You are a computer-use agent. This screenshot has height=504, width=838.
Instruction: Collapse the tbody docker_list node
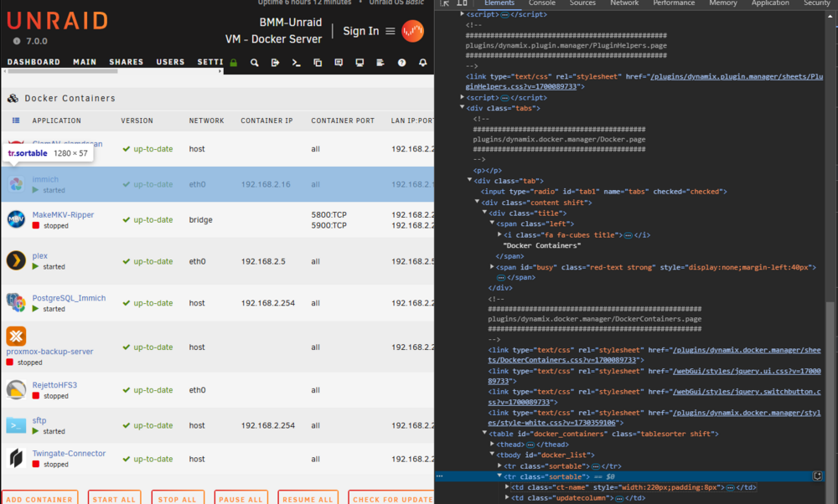[492, 455]
